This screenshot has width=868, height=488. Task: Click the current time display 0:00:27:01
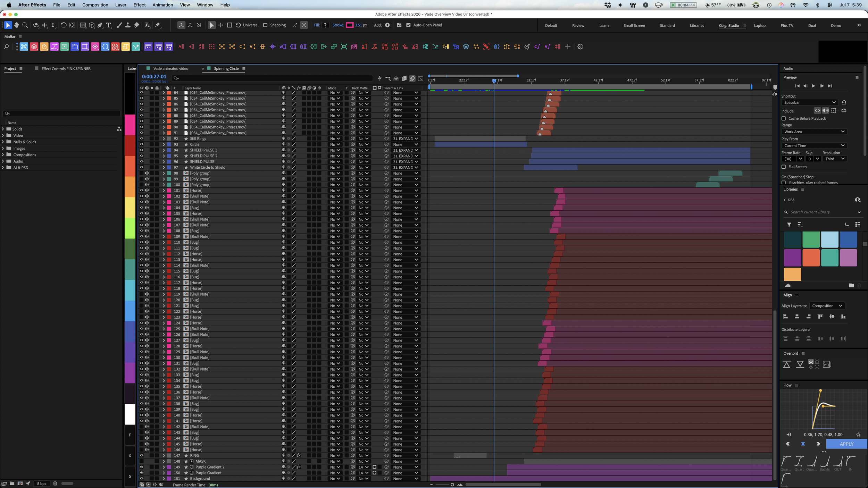click(x=154, y=77)
